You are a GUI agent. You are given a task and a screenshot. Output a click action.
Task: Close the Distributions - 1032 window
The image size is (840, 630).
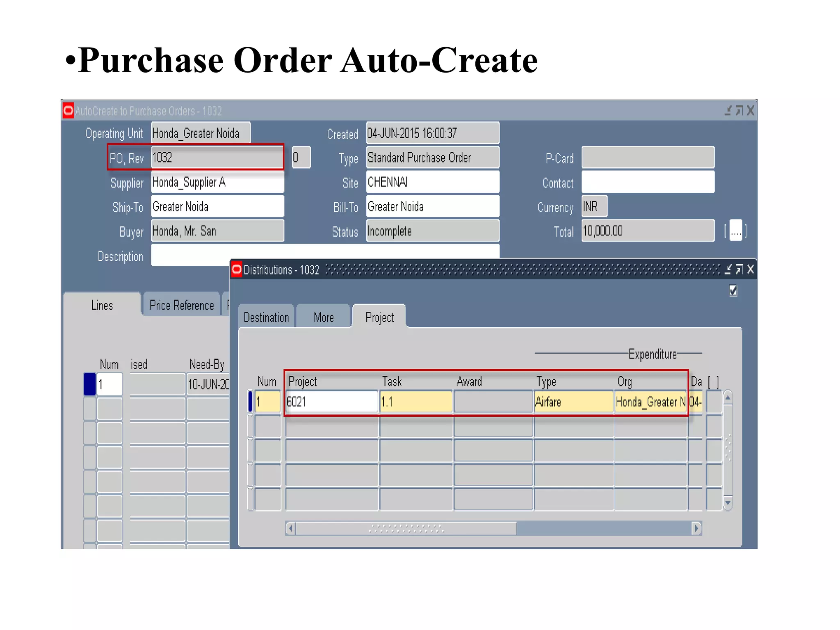tap(751, 269)
